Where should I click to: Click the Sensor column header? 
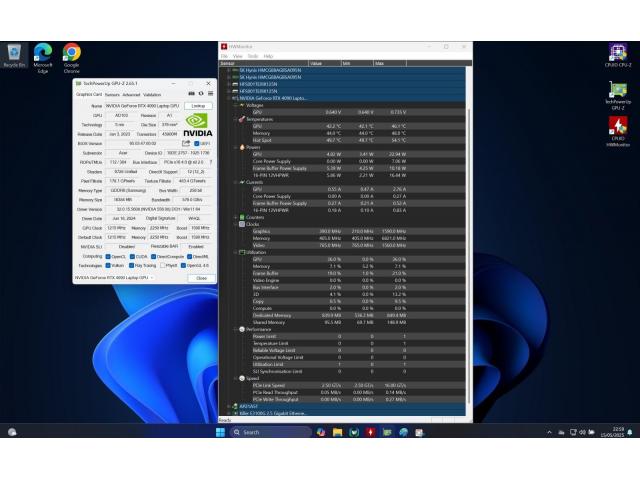click(264, 63)
